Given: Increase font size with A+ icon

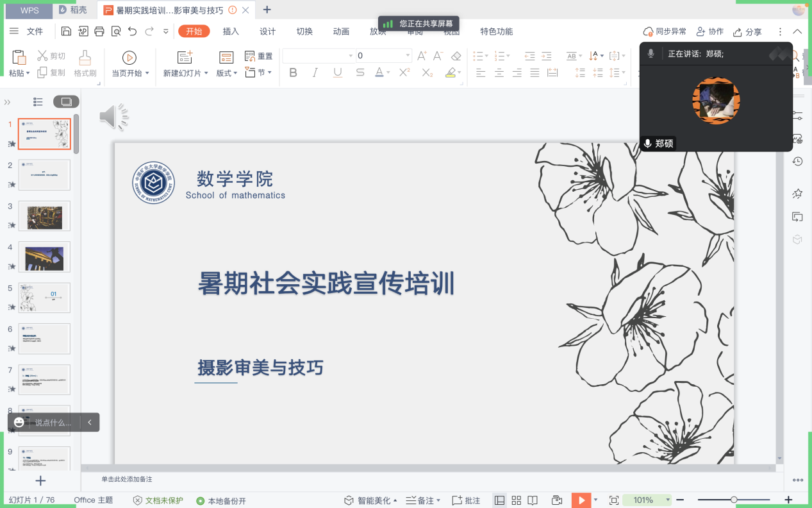Looking at the screenshot, I should (x=422, y=56).
